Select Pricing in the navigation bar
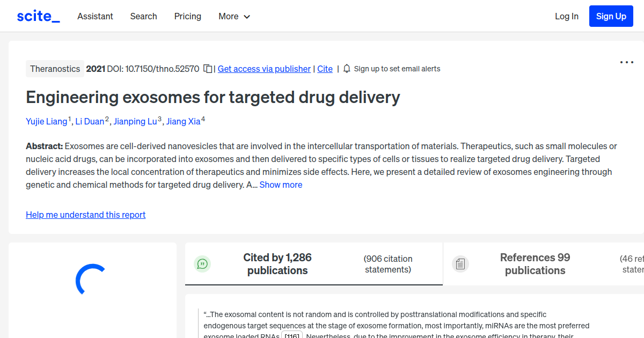 (187, 17)
